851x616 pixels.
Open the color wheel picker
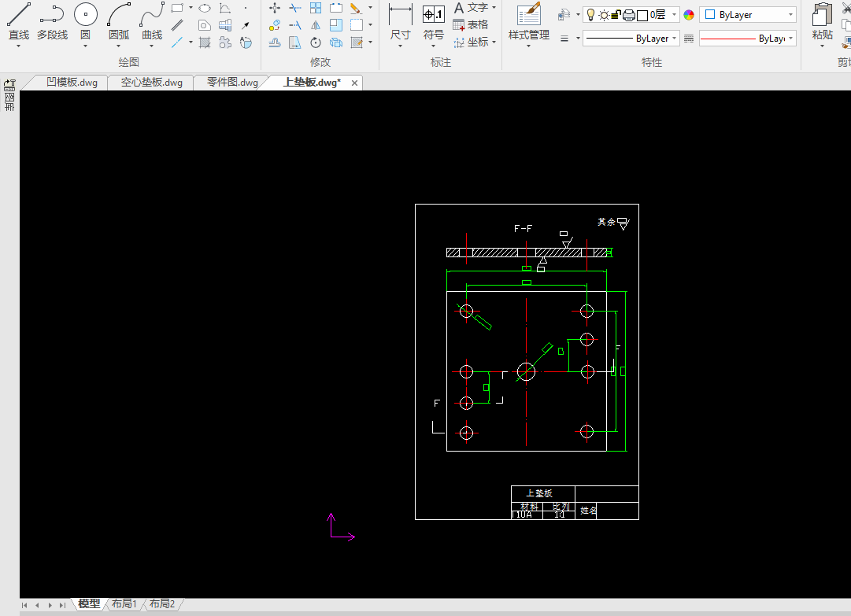689,15
